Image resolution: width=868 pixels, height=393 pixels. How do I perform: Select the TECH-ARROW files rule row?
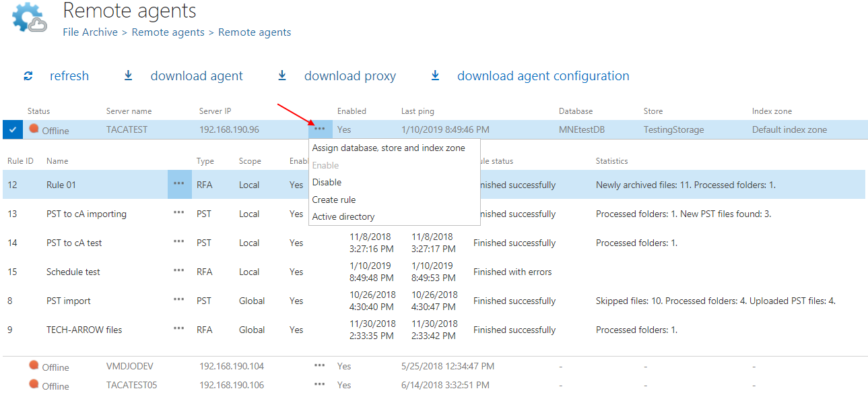pos(84,330)
